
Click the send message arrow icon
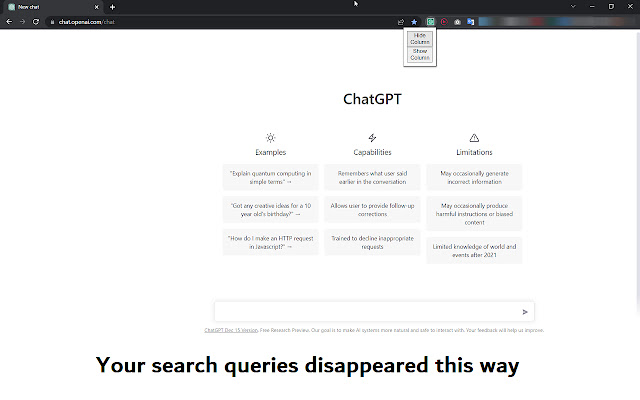pos(525,312)
